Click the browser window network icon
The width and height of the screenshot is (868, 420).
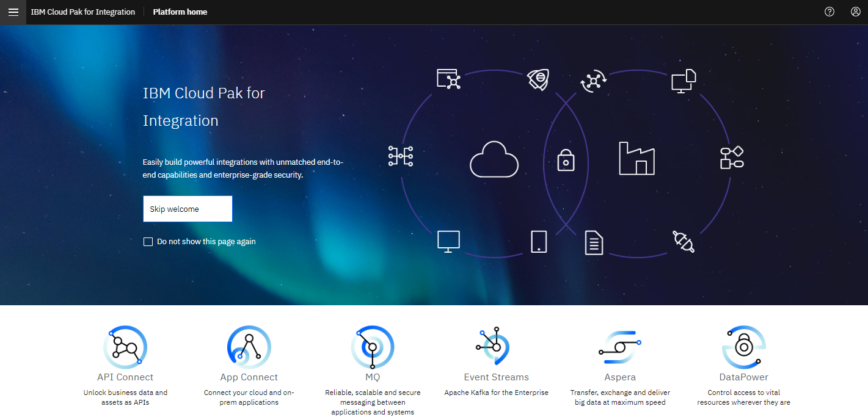pos(448,79)
